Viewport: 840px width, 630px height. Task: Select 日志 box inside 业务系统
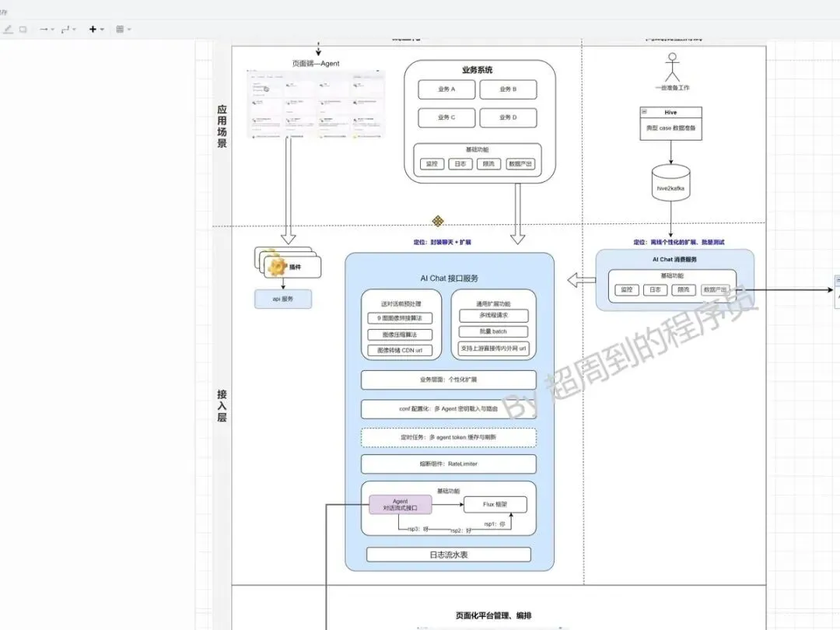coord(460,164)
